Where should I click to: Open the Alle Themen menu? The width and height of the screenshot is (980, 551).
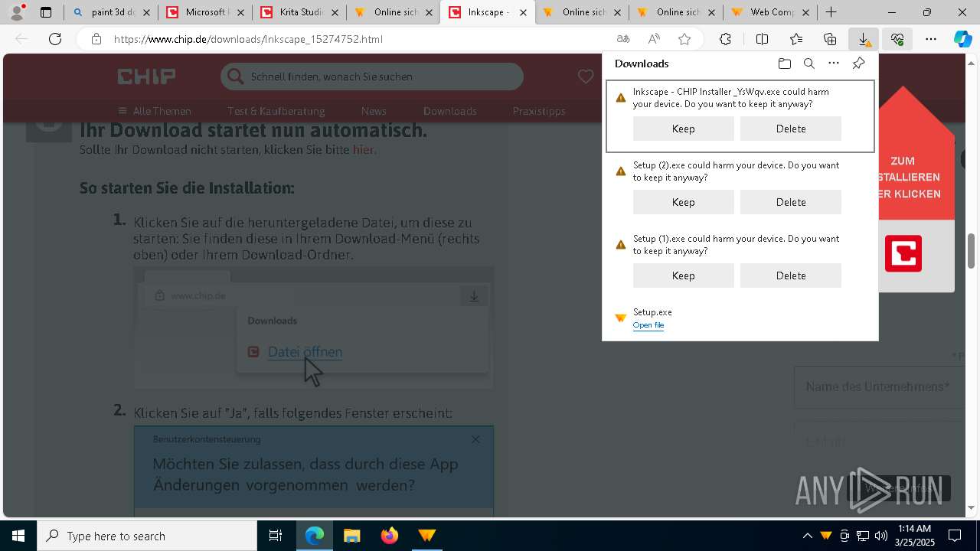155,111
